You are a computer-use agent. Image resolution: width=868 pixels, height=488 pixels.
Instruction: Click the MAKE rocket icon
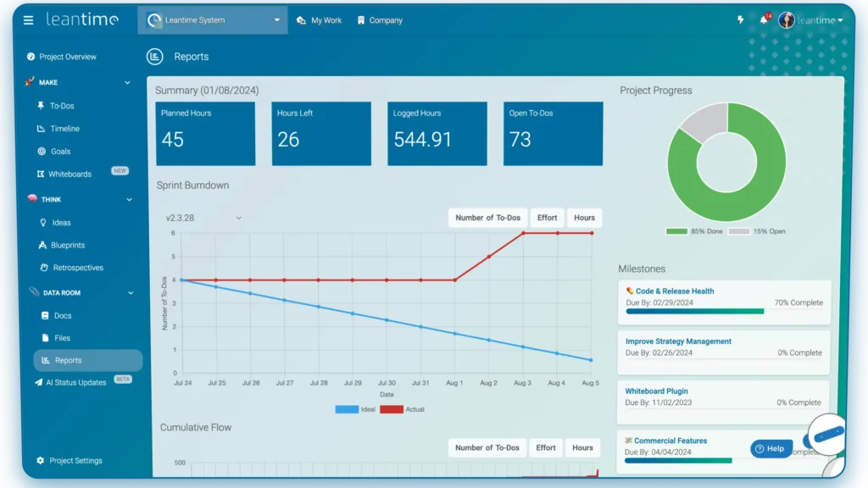(x=30, y=81)
